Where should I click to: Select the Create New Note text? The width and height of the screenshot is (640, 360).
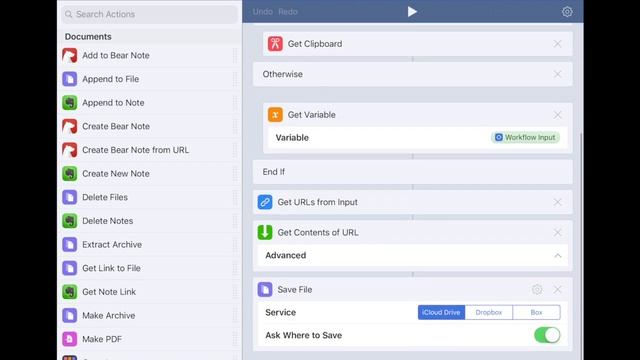point(116,174)
